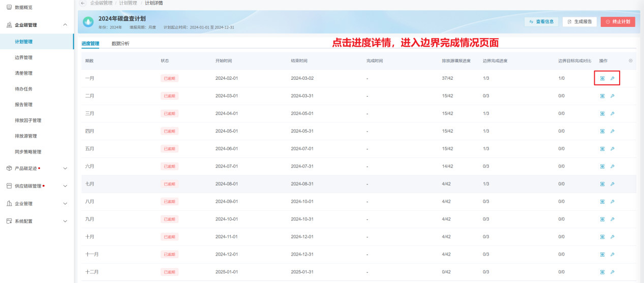Open progress details for the 三月 row

pos(602,113)
